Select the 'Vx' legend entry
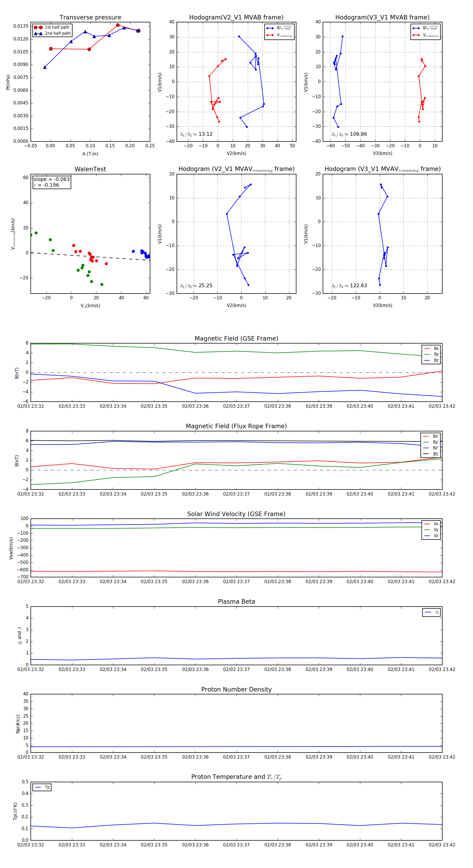 pos(431,524)
